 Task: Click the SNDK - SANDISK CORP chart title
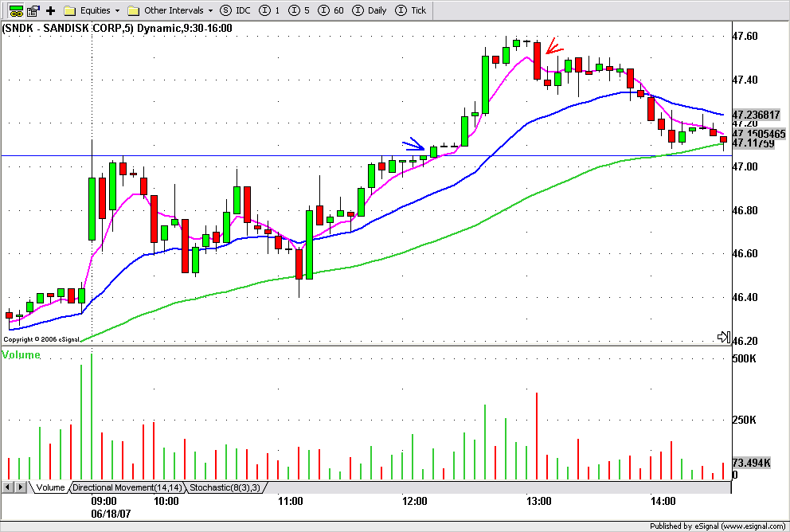coord(117,28)
